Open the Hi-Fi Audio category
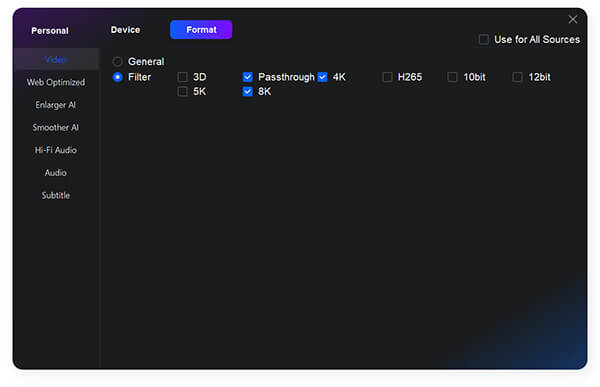This screenshot has height=387, width=600. tap(56, 150)
